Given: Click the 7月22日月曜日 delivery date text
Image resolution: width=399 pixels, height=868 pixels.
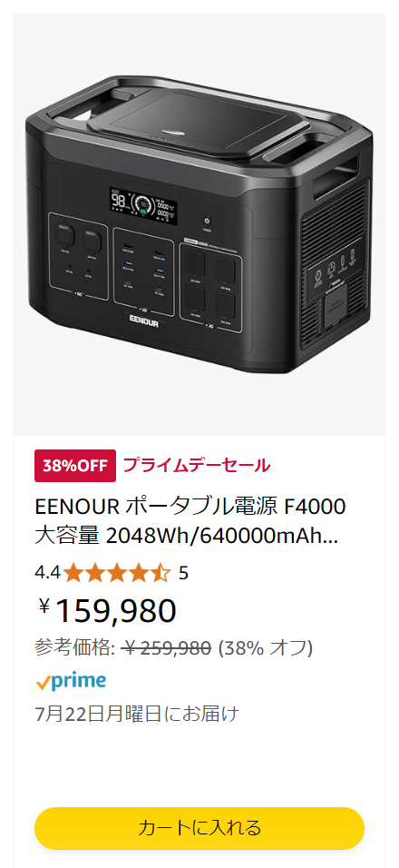Looking at the screenshot, I should 99,715.
